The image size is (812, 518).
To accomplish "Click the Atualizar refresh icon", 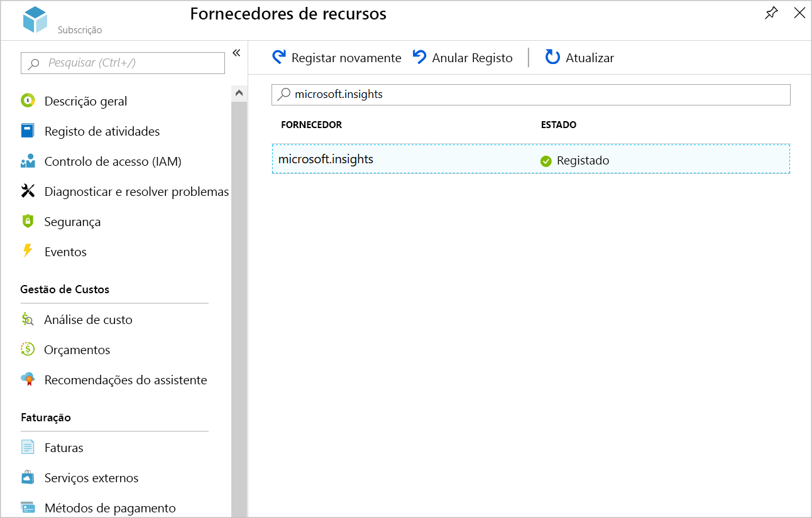I will click(x=552, y=57).
